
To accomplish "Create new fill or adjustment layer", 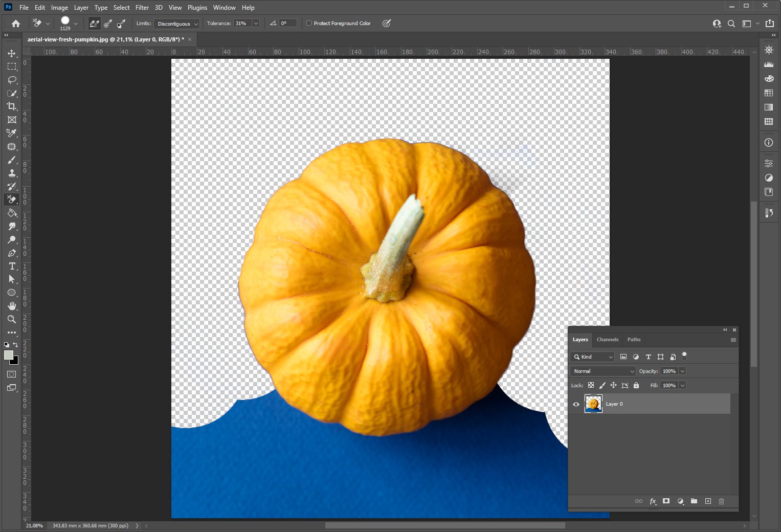I will [x=680, y=501].
